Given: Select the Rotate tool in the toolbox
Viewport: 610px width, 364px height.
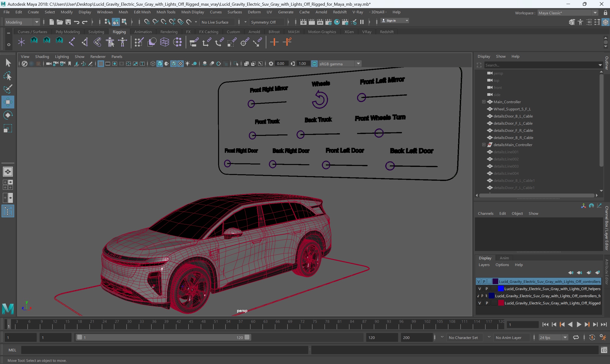Looking at the screenshot, I should point(8,115).
